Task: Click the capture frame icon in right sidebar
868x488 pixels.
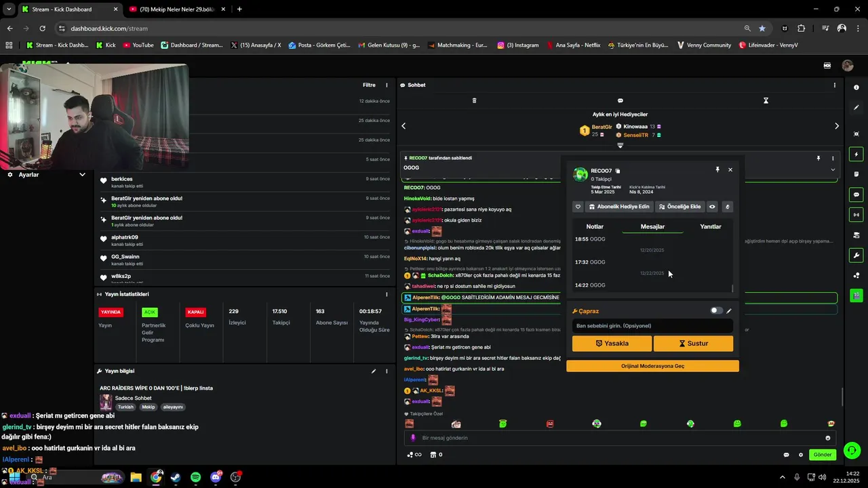Action: point(856,134)
